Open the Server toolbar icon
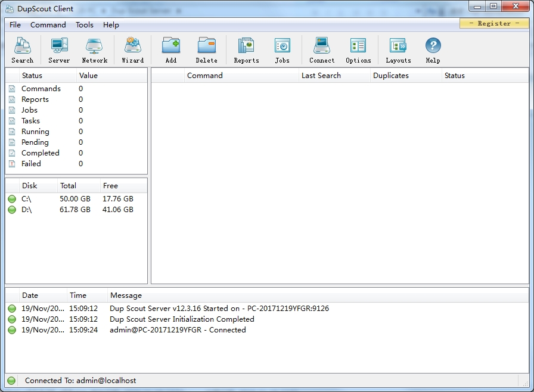Viewport: 534px width, 392px height. pos(59,50)
